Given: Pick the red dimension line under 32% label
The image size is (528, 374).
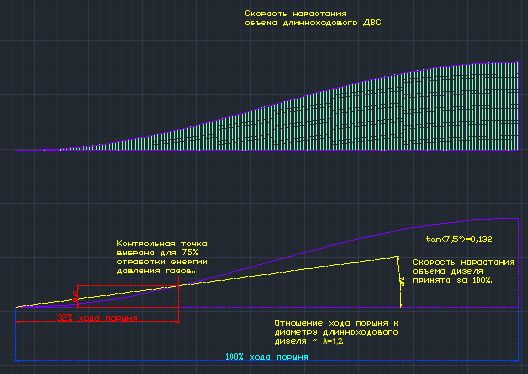Looking at the screenshot, I should pos(97,322).
